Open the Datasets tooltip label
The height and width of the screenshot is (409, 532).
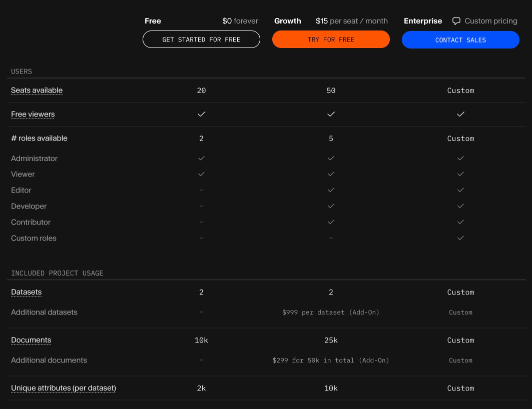(x=26, y=292)
